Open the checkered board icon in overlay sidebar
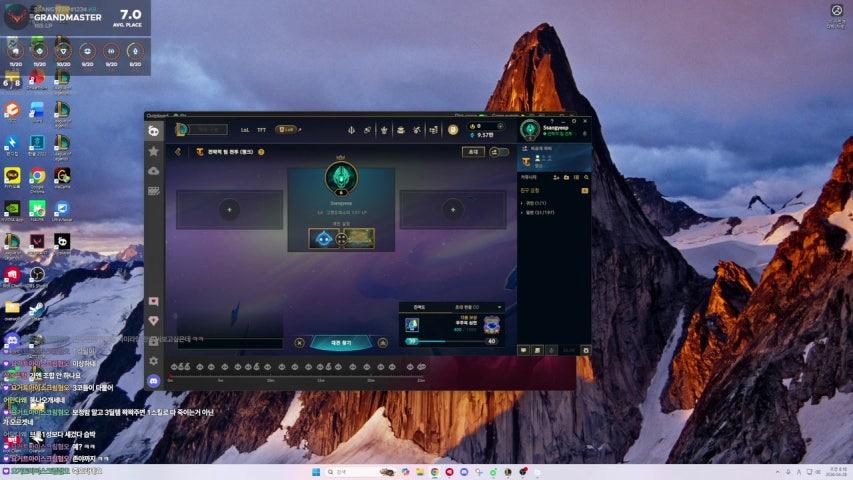Viewport: 853px width, 480px height. [153, 191]
